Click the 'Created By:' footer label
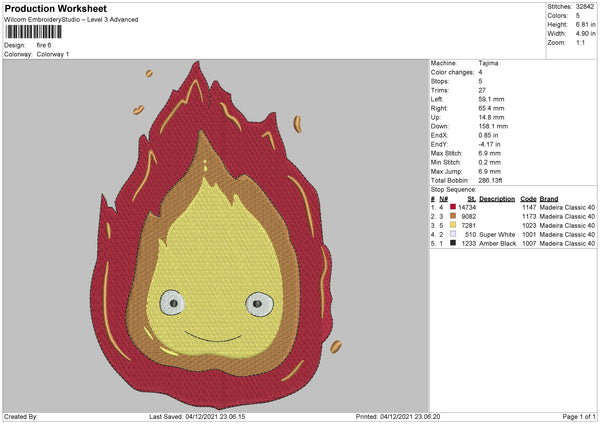This screenshot has height=424, width=600. pyautogui.click(x=21, y=417)
